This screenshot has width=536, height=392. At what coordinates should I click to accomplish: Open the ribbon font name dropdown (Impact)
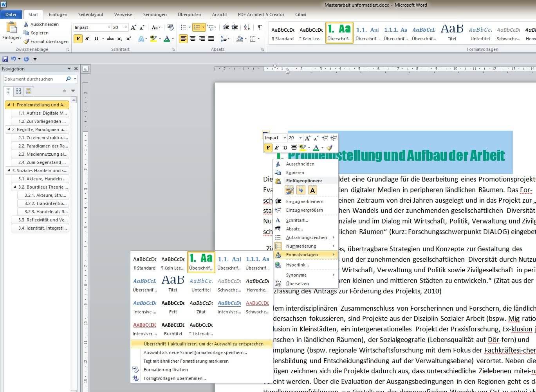(x=109, y=27)
